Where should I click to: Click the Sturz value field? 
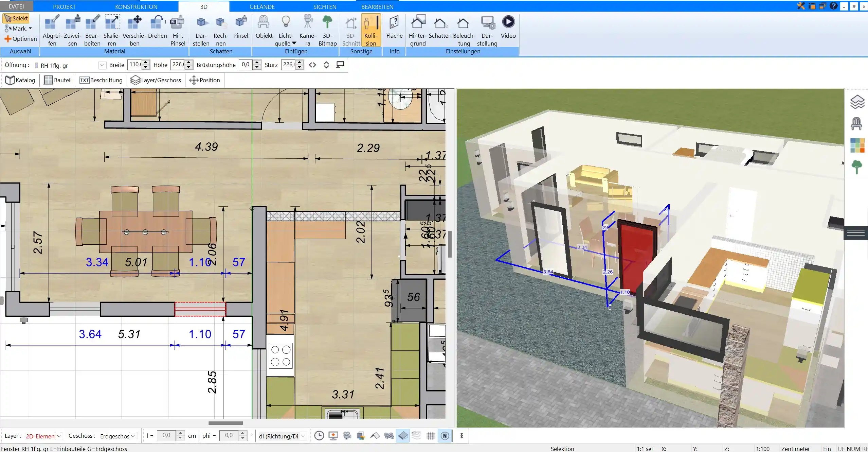pyautogui.click(x=289, y=65)
